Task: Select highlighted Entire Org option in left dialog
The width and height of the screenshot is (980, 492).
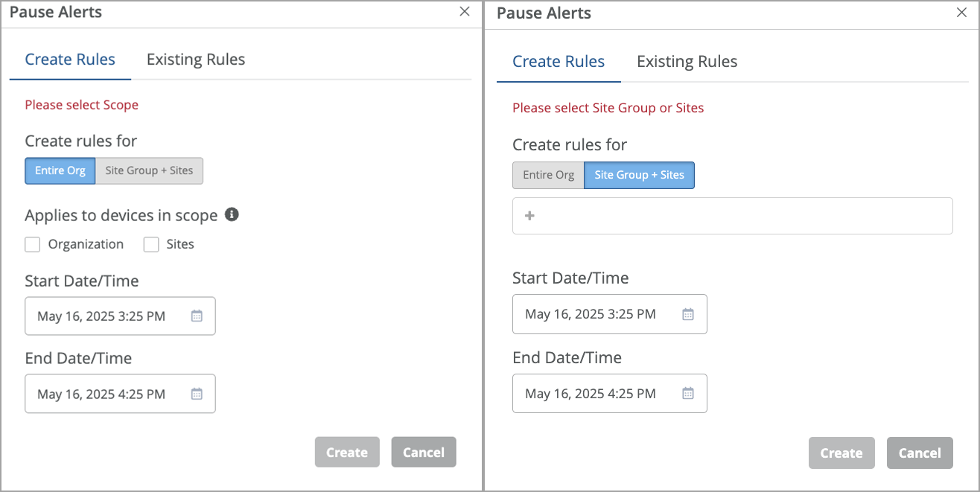Action: (60, 170)
